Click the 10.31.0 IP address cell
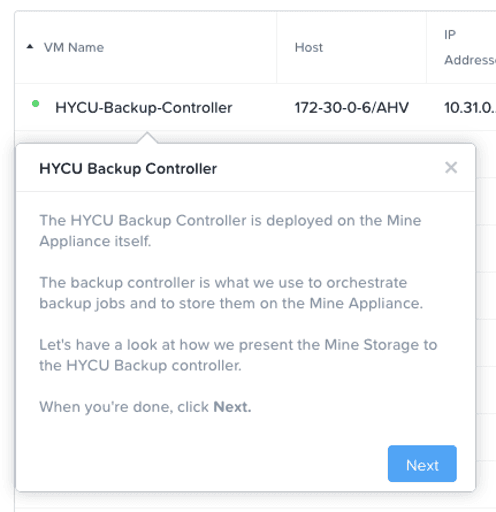 (x=469, y=108)
